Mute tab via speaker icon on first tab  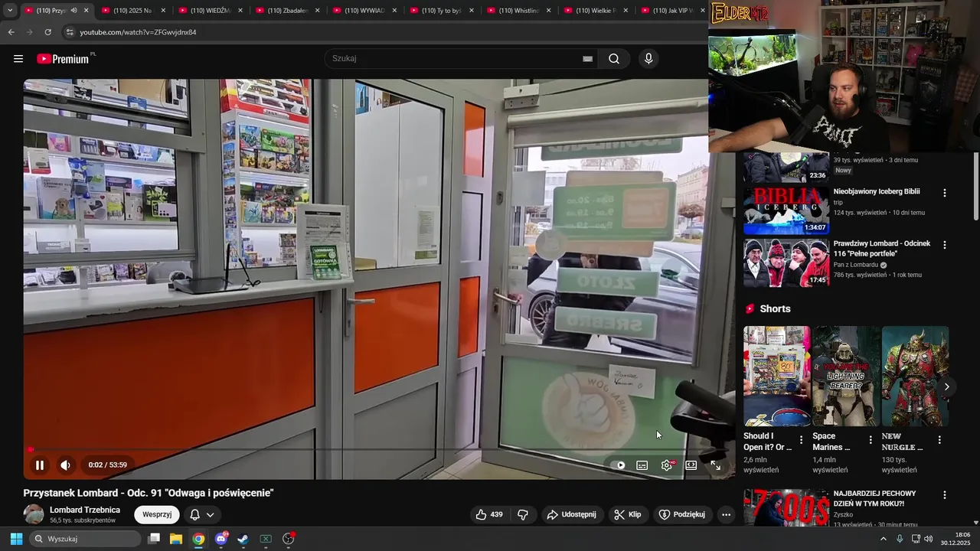74,11
